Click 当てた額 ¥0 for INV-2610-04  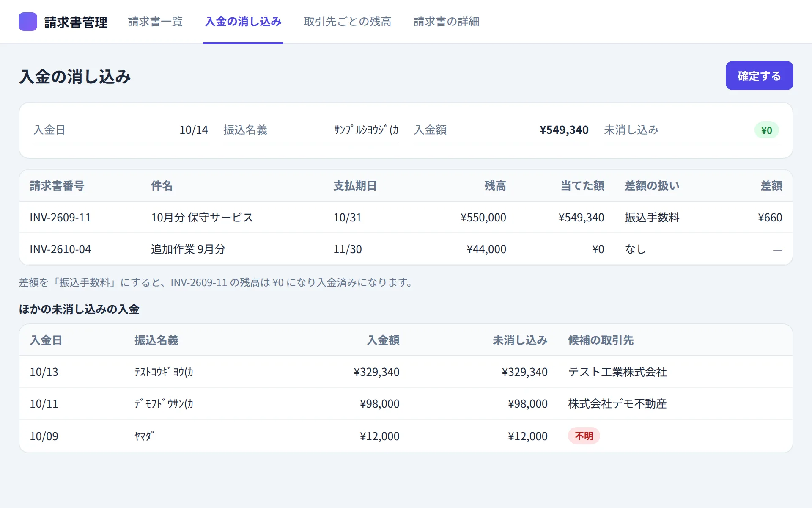tap(598, 249)
